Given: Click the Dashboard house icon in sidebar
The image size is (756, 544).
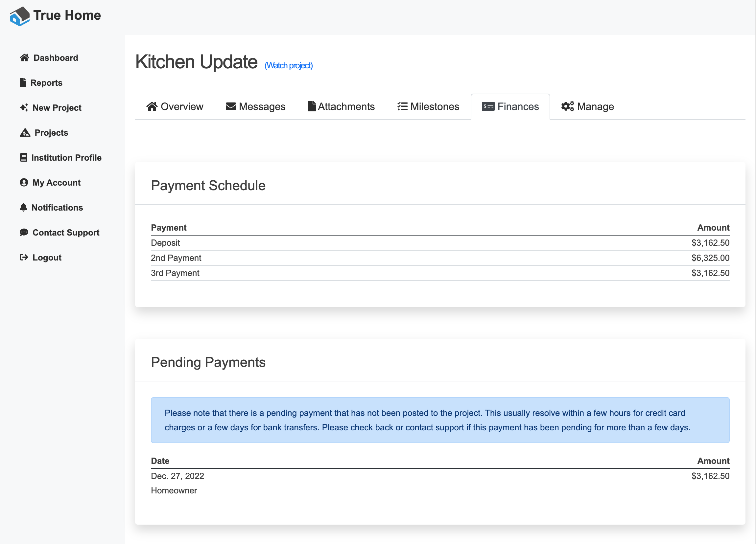Looking at the screenshot, I should pos(24,57).
